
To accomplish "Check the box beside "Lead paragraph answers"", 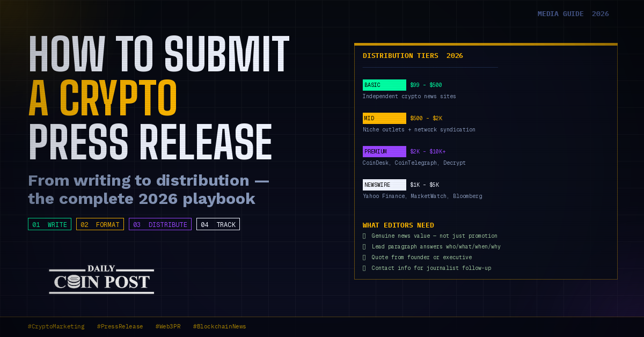I will click(x=364, y=247).
